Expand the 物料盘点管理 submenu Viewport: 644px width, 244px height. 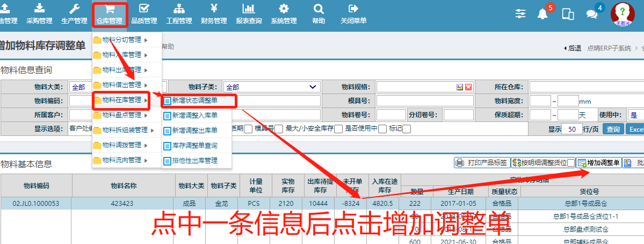point(121,115)
